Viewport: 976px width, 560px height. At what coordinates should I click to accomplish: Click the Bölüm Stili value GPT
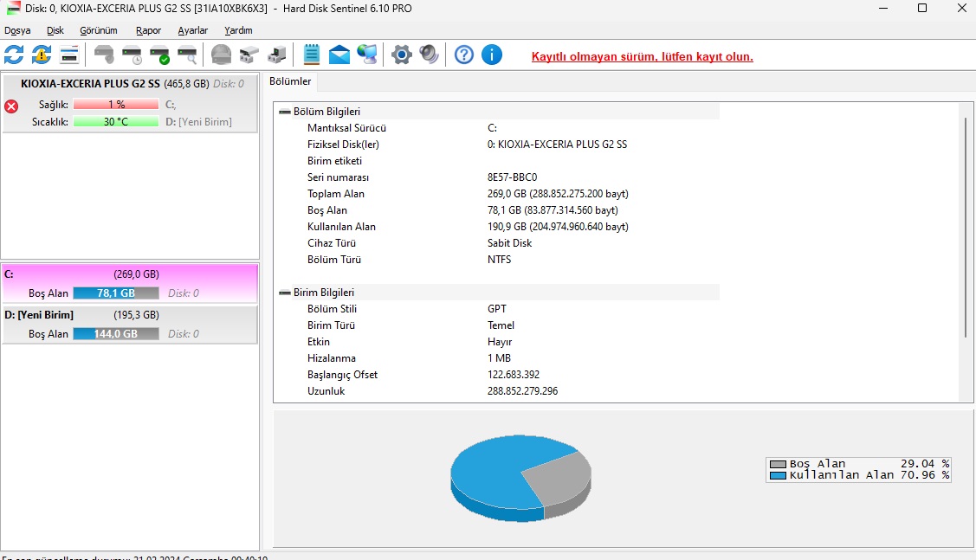pos(497,309)
